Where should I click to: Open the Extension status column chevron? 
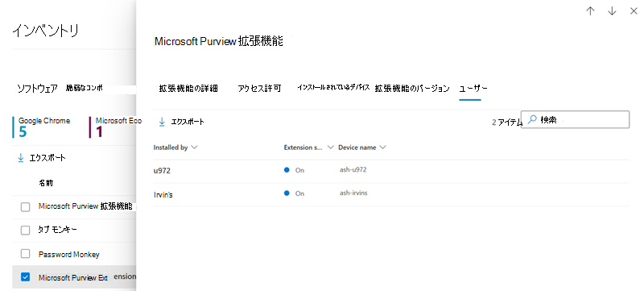[x=330, y=148]
